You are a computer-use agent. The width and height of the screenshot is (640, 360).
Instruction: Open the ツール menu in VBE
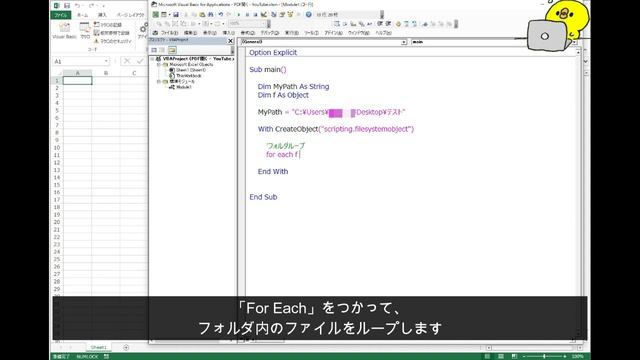click(x=311, y=33)
